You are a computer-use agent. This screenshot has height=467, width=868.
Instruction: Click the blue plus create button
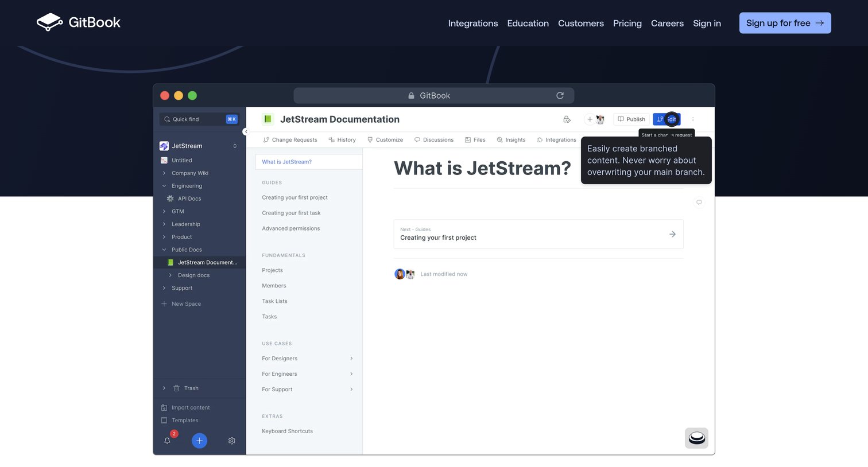199,441
